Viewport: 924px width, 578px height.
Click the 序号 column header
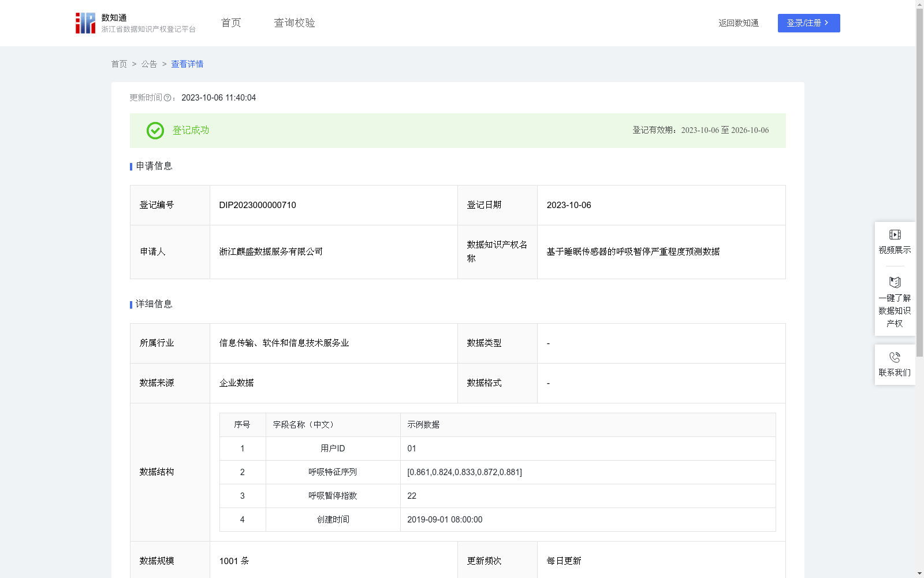pos(242,425)
